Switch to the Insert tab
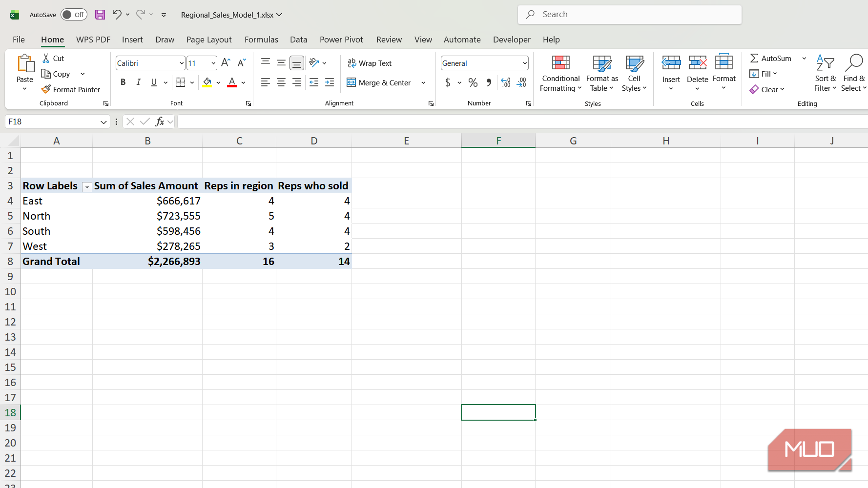Viewport: 868px width, 488px height. (x=132, y=40)
